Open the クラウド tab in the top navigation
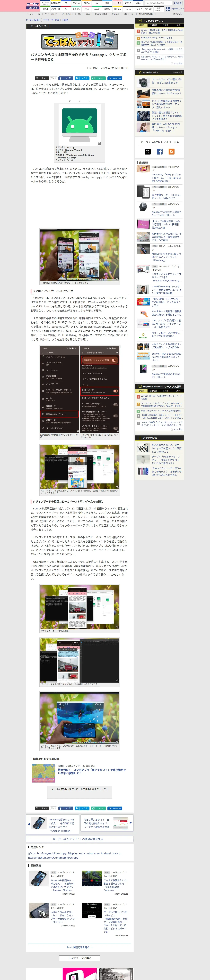 pos(128,3)
